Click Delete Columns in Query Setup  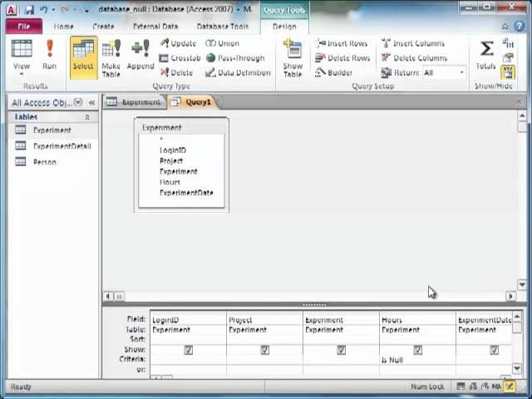click(414, 58)
